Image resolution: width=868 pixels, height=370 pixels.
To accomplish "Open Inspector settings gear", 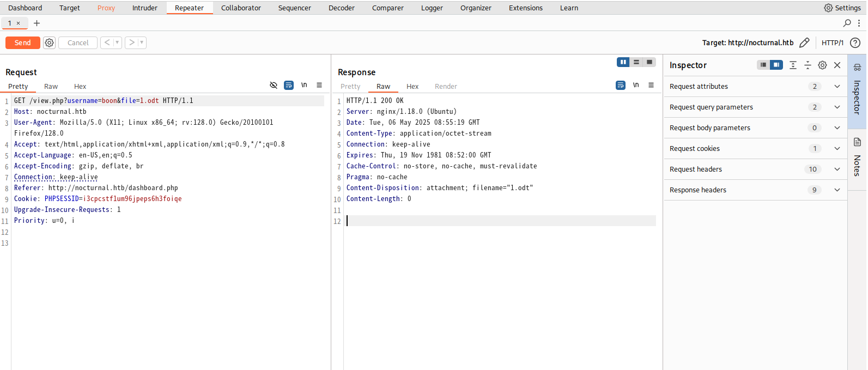I will 822,65.
